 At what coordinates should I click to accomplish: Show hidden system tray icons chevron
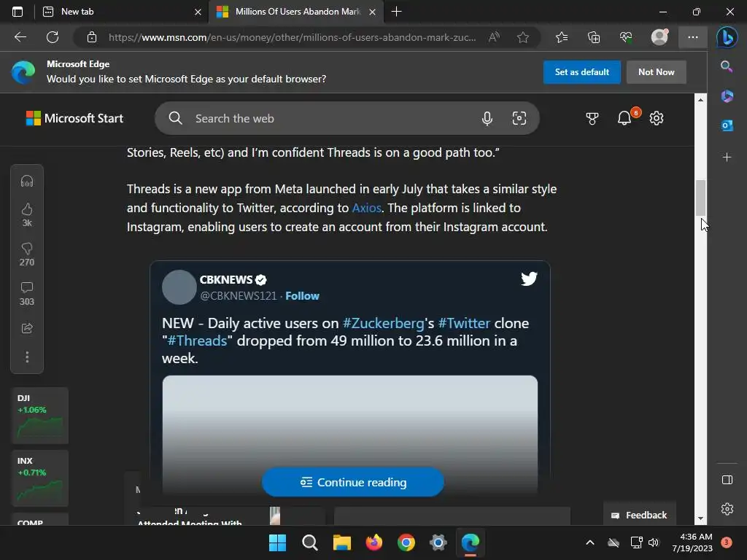[589, 542]
